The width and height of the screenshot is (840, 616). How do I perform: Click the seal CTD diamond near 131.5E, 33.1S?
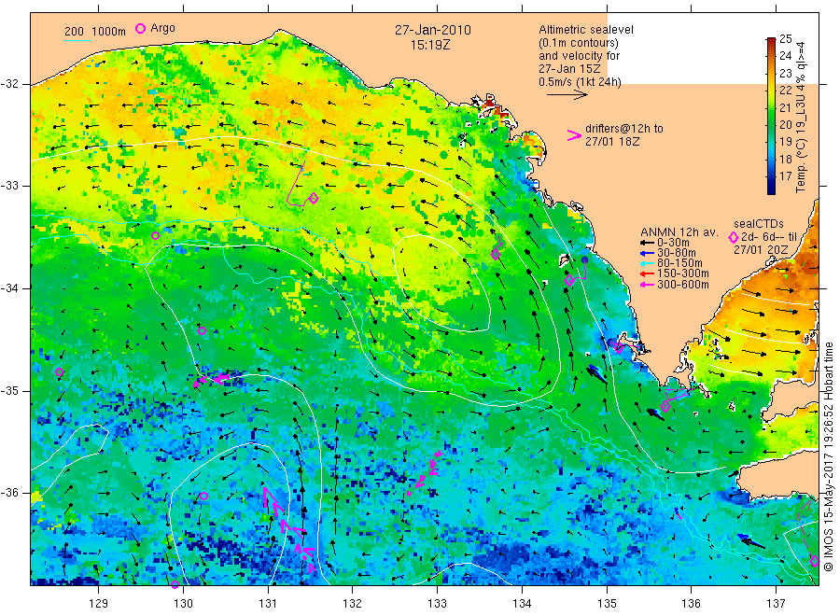point(314,198)
